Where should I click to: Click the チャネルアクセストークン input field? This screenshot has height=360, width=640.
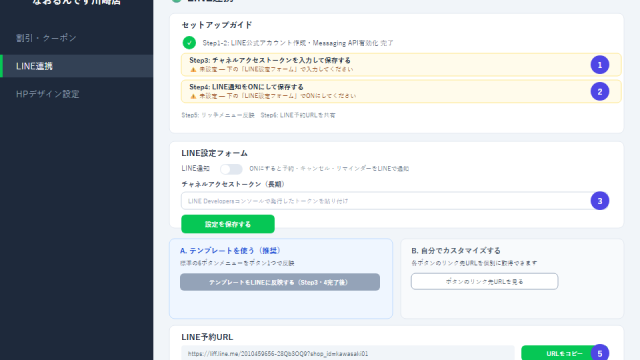click(x=394, y=201)
